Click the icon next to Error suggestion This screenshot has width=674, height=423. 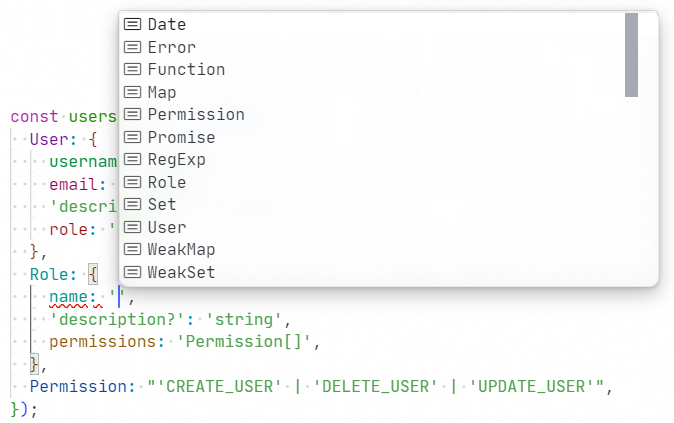132,47
